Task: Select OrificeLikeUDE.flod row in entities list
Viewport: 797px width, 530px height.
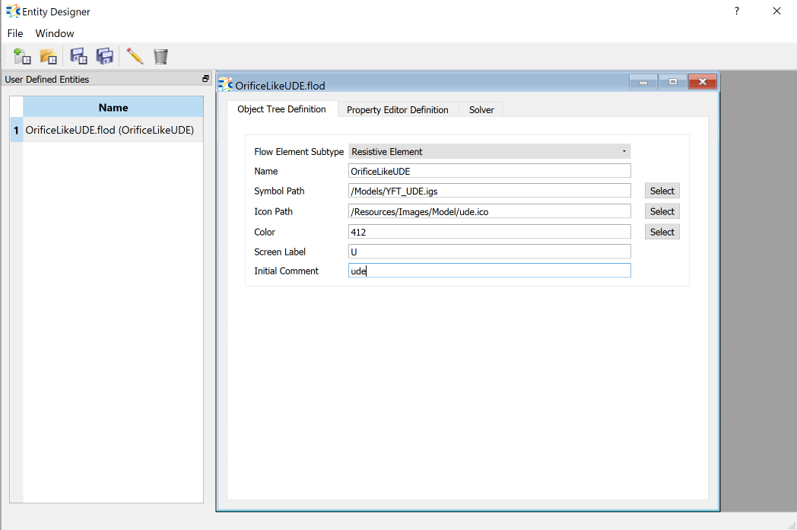Action: coord(110,130)
